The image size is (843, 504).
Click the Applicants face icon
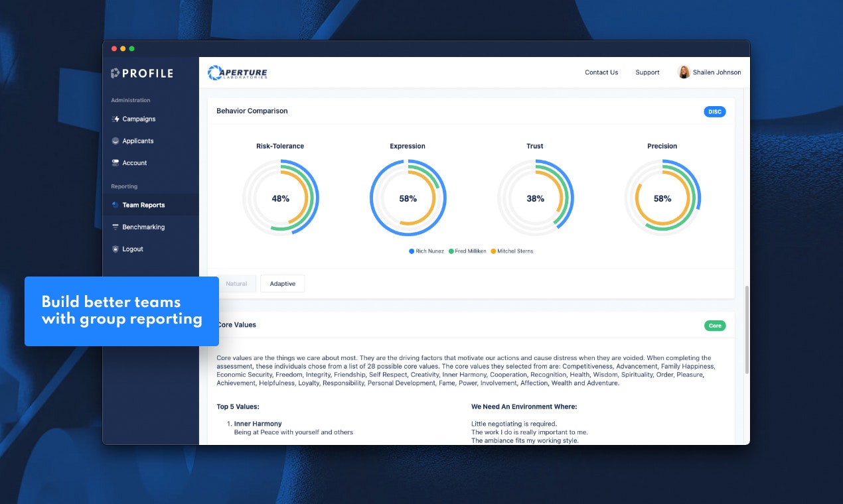[115, 141]
